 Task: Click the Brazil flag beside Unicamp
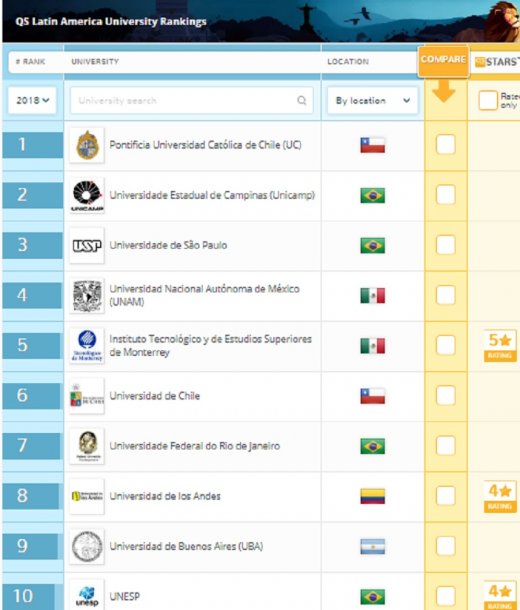pyautogui.click(x=373, y=195)
